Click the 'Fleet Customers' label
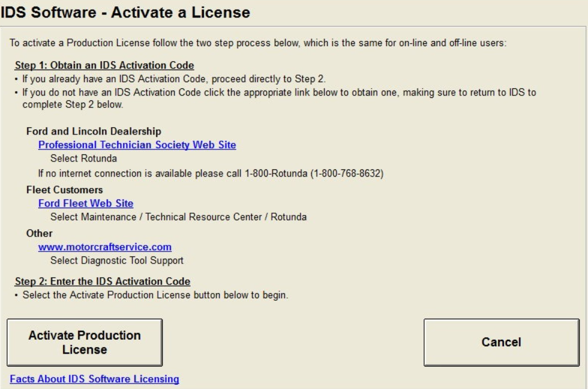This screenshot has width=588, height=389. tap(65, 190)
